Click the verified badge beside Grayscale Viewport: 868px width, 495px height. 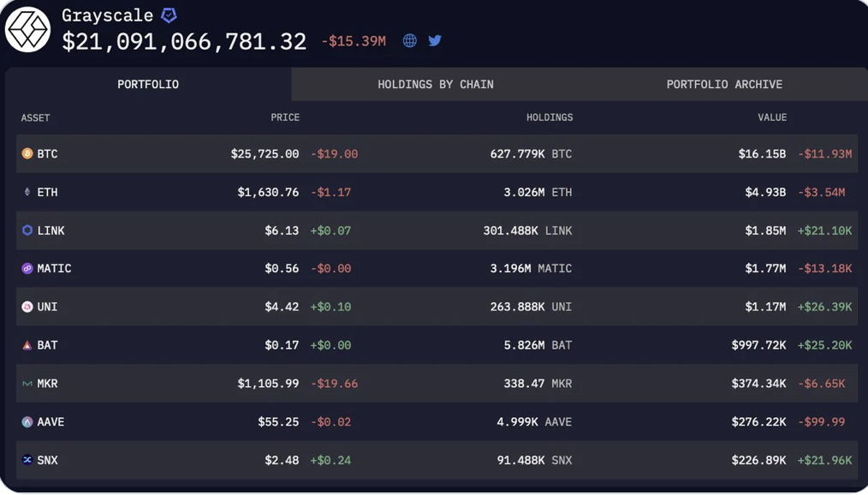point(169,15)
